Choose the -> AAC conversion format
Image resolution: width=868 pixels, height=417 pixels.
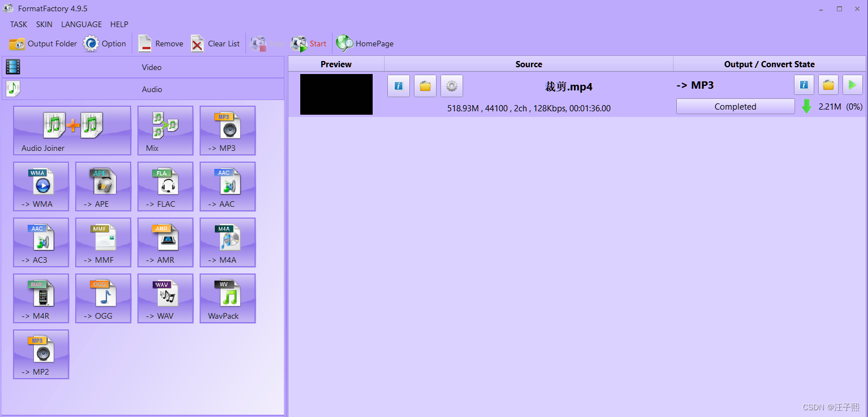[227, 186]
